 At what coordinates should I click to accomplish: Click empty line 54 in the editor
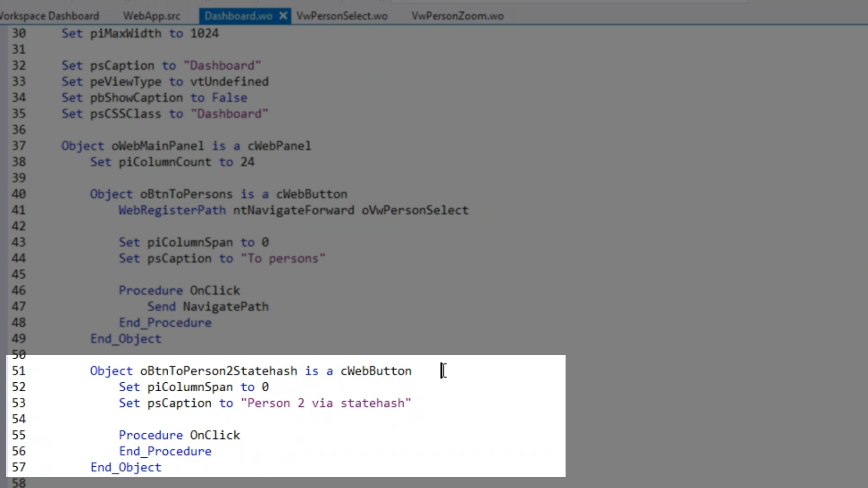271,419
